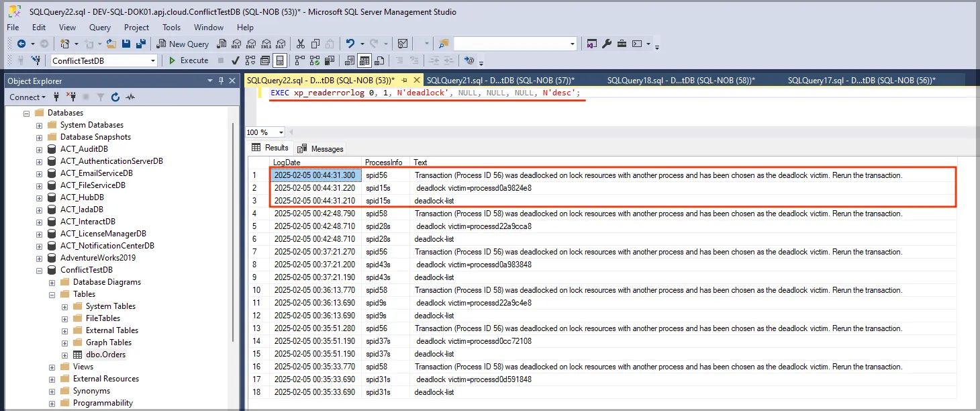Click the Properties wrench icon
980x411 pixels.
[607, 44]
